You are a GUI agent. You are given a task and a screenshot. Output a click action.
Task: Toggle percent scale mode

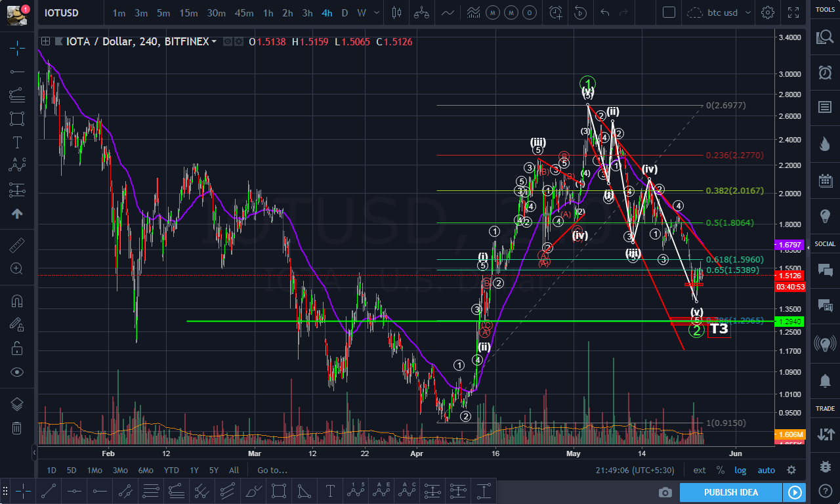(x=720, y=470)
